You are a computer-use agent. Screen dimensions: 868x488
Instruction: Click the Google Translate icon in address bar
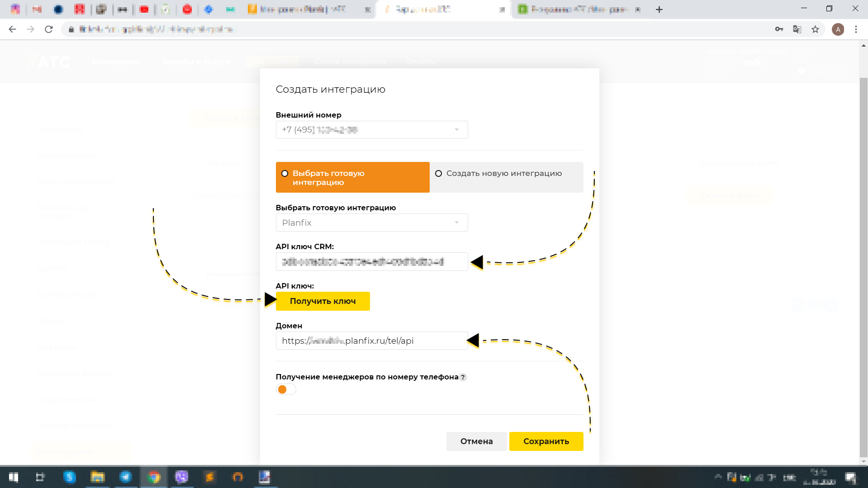(x=797, y=29)
